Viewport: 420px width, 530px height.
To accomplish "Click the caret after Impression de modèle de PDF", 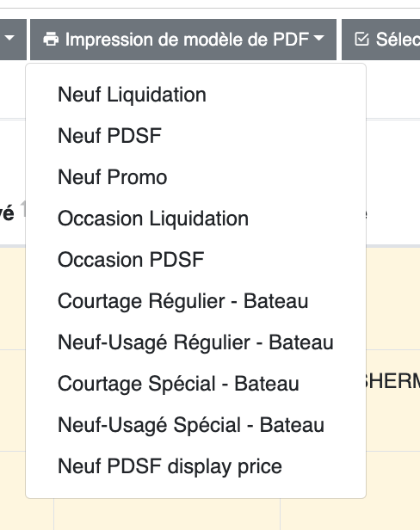I will click(x=318, y=38).
